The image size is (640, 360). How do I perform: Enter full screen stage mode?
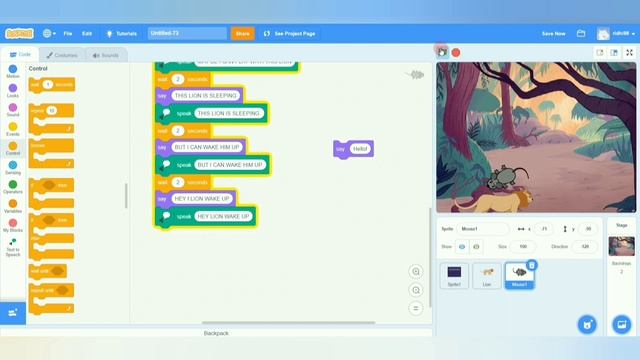pyautogui.click(x=629, y=53)
